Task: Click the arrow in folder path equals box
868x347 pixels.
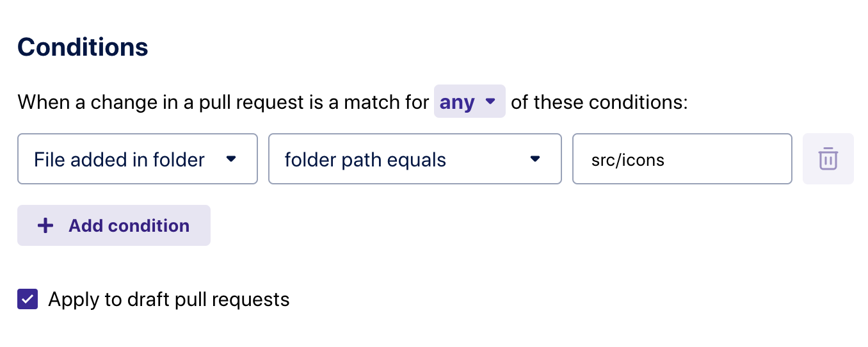Action: [536, 159]
